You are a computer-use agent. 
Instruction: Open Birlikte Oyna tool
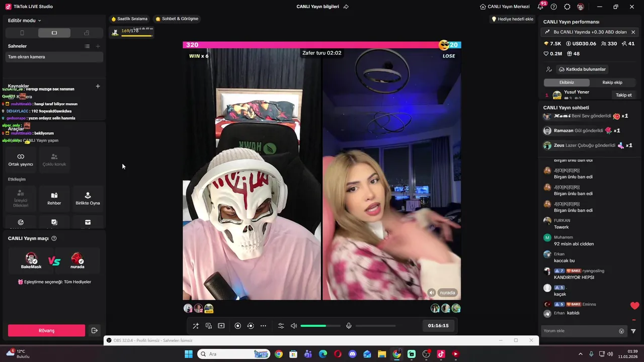88,199
